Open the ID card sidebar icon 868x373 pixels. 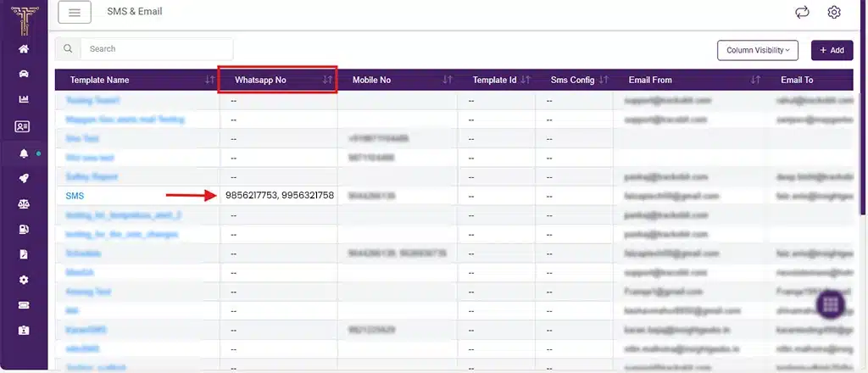[22, 126]
